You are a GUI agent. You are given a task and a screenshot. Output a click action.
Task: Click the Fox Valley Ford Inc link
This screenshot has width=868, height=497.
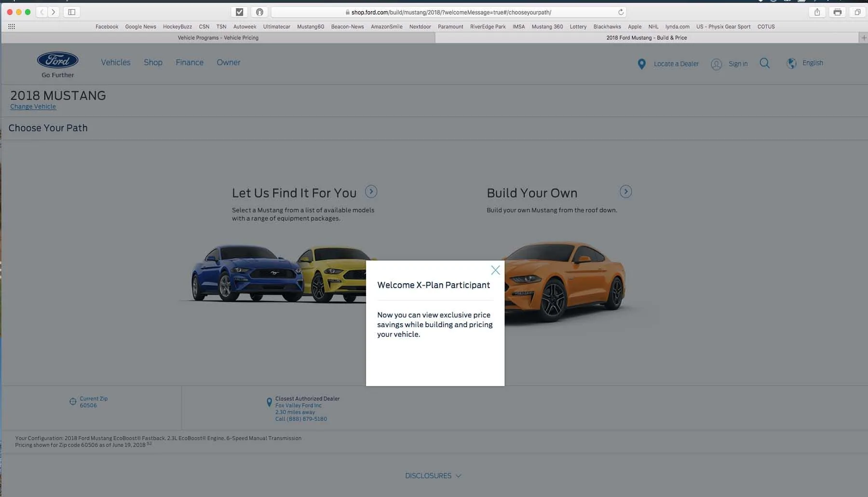tap(298, 405)
